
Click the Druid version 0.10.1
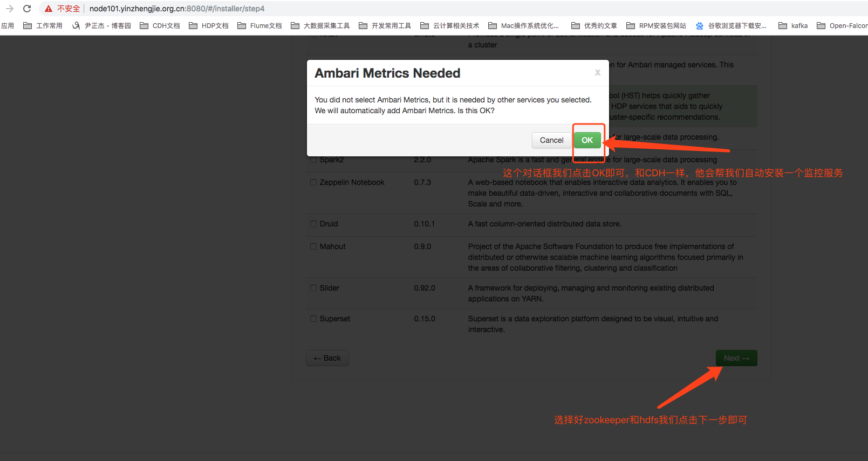425,224
